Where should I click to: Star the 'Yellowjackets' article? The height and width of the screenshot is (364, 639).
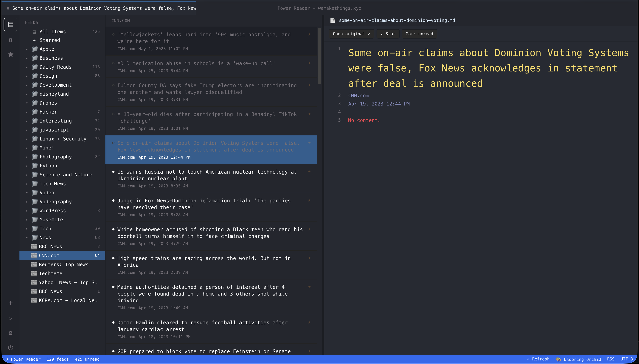pos(309,34)
